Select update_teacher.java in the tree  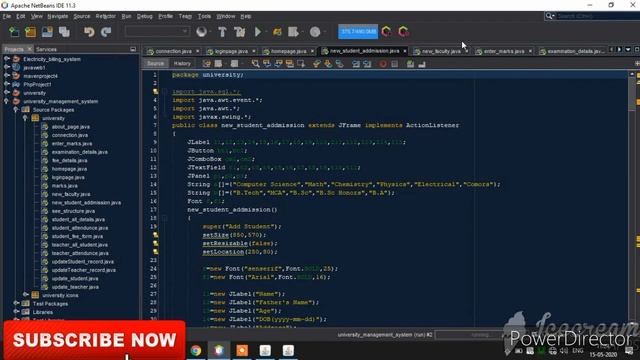pyautogui.click(x=75, y=287)
